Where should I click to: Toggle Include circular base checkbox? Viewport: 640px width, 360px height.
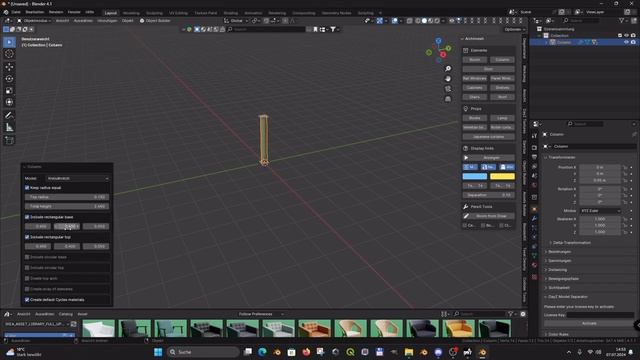tap(27, 257)
